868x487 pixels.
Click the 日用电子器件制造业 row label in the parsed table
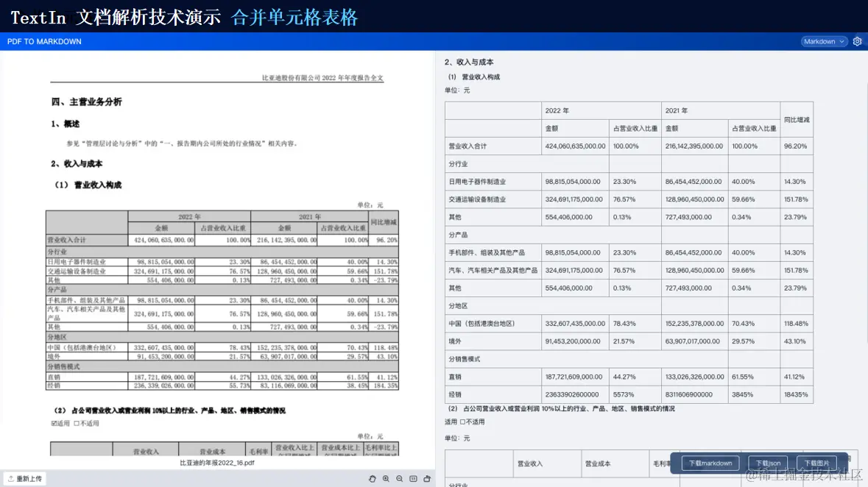(x=477, y=182)
